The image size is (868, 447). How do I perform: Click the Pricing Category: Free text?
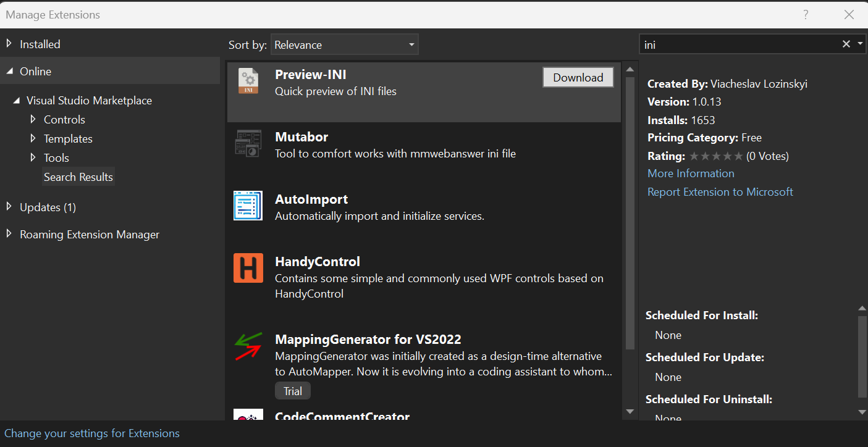point(705,138)
